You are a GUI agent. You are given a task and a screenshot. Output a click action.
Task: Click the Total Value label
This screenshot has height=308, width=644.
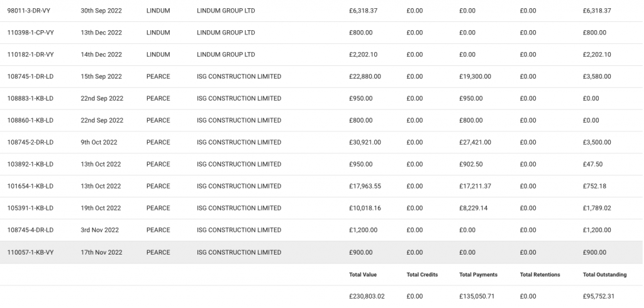[362, 275]
